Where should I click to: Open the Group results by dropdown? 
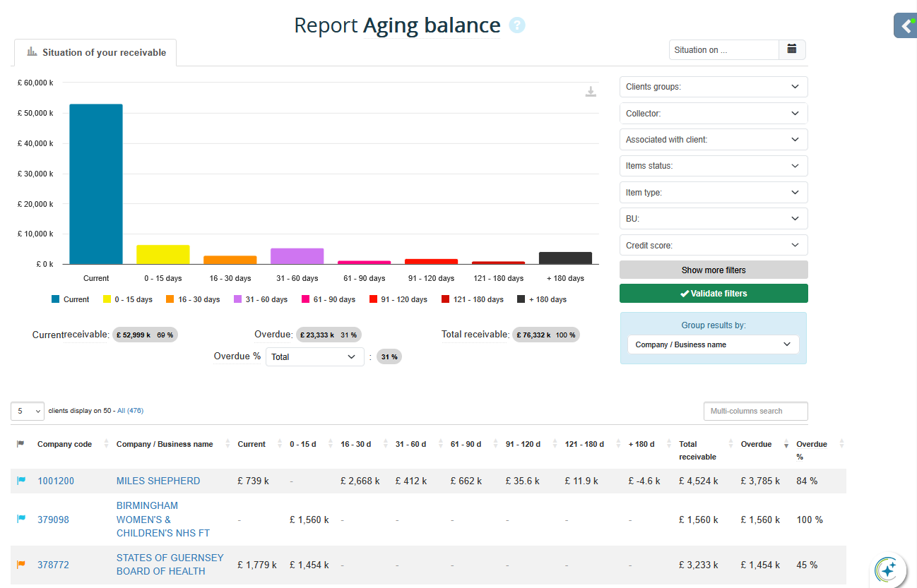pyautogui.click(x=713, y=344)
